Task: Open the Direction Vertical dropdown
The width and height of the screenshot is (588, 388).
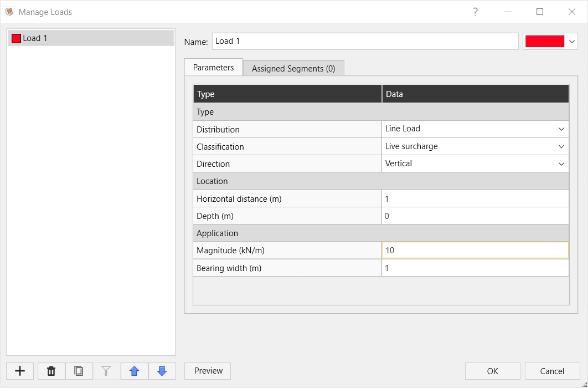Action: coord(475,164)
